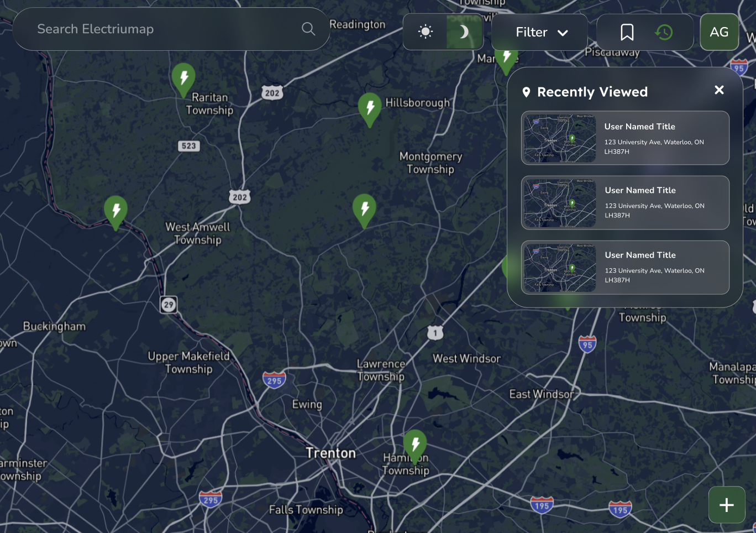Select the charger pin in Hamilton Township
This screenshot has height=533, width=756.
click(415, 446)
